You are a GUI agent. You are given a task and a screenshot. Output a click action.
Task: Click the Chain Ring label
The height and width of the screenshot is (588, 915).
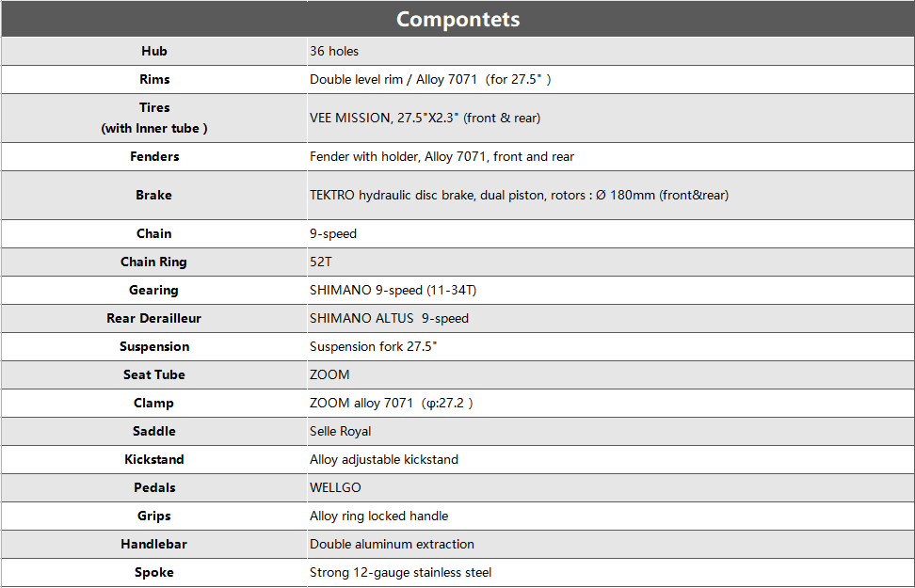[x=154, y=262]
